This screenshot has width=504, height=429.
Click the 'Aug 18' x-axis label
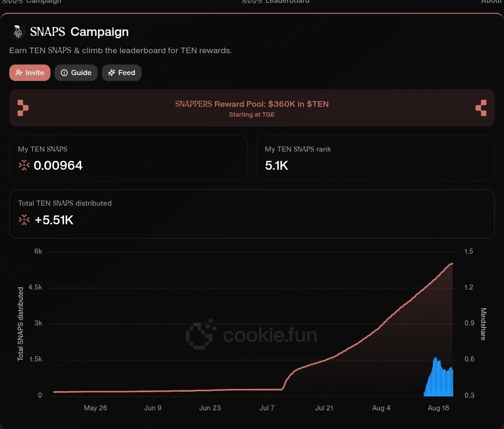click(438, 408)
